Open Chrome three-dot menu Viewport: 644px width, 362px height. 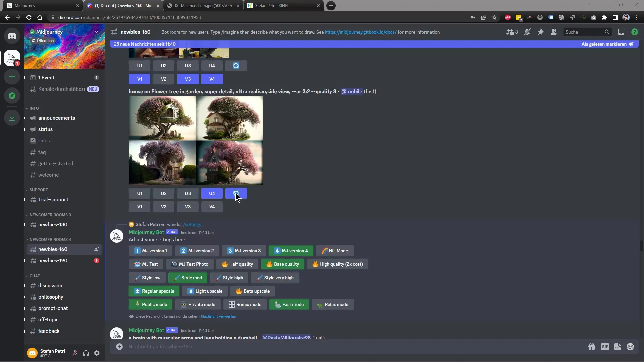point(637,17)
